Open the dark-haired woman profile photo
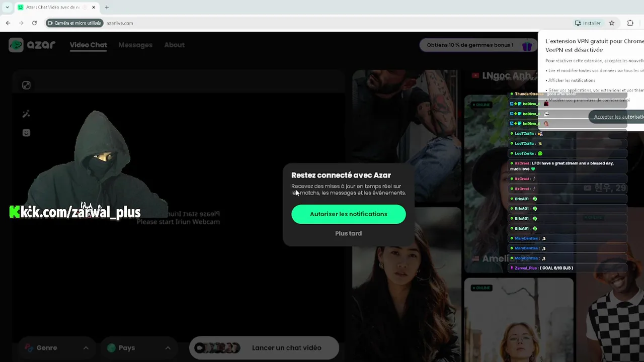The image size is (644, 362). coord(407,285)
